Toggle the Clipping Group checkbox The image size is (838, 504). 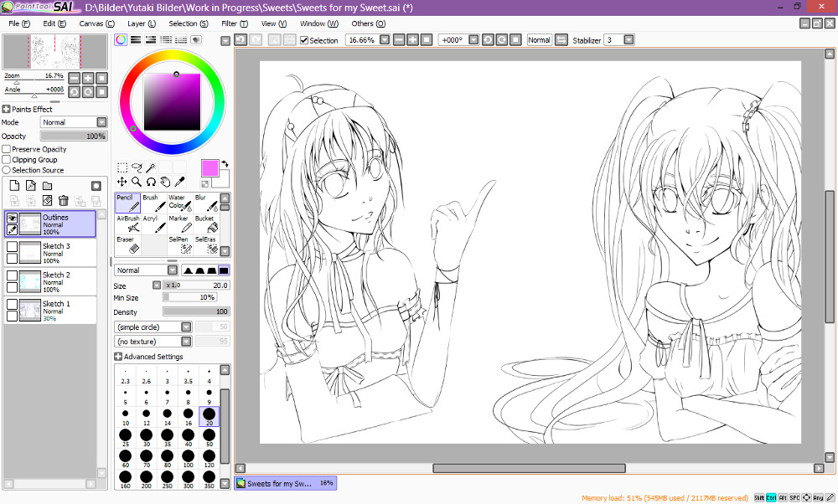pos(7,159)
